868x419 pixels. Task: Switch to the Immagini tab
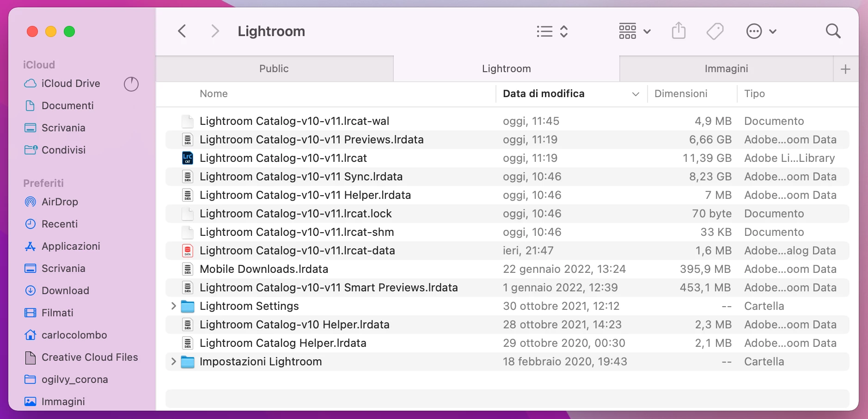tap(726, 68)
